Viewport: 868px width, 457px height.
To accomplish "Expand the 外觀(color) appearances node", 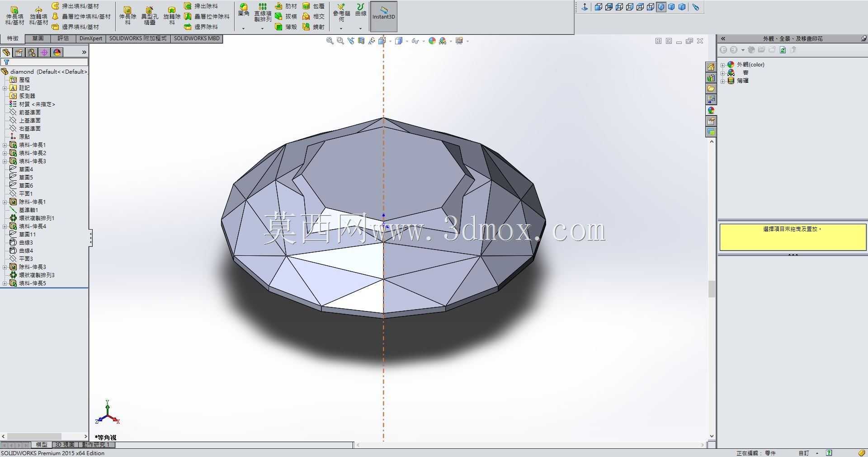I will (722, 65).
